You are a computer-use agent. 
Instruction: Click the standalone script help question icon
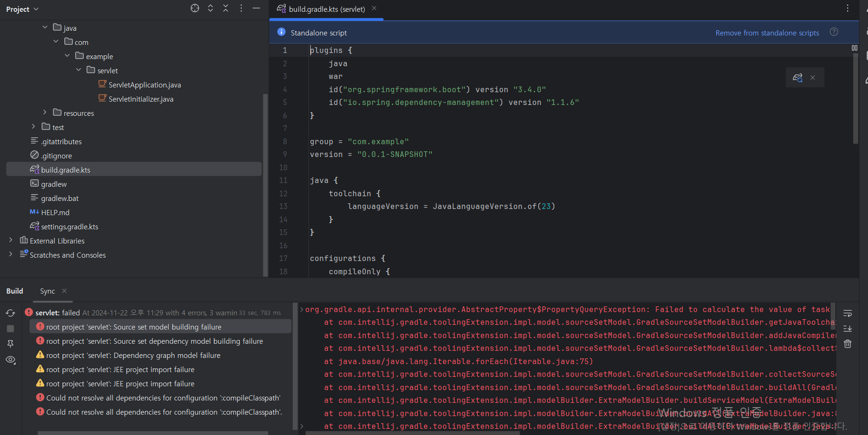[834, 32]
